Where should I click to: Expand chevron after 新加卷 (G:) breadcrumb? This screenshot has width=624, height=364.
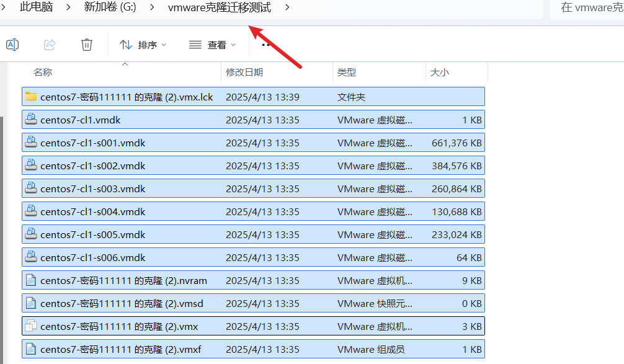[152, 7]
